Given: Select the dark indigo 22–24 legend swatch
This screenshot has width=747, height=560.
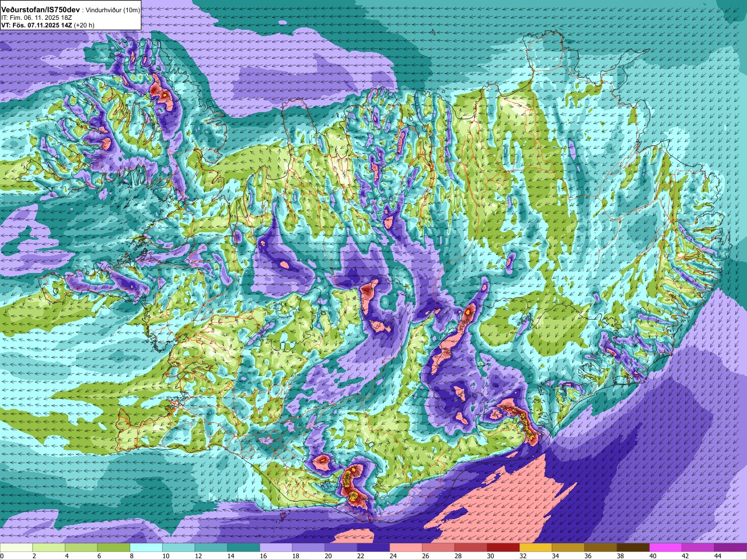Looking at the screenshot, I should 373,548.
